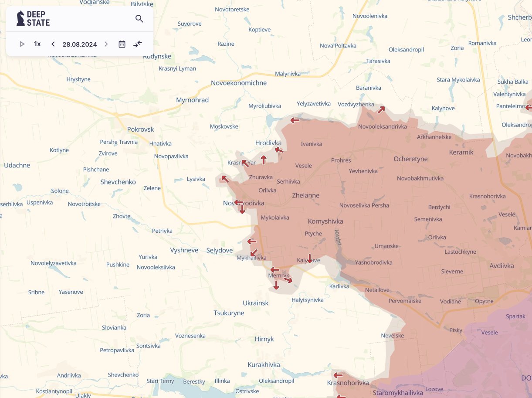Click the Rodynske label
Viewport: 532px width, 398px height.
point(157,56)
